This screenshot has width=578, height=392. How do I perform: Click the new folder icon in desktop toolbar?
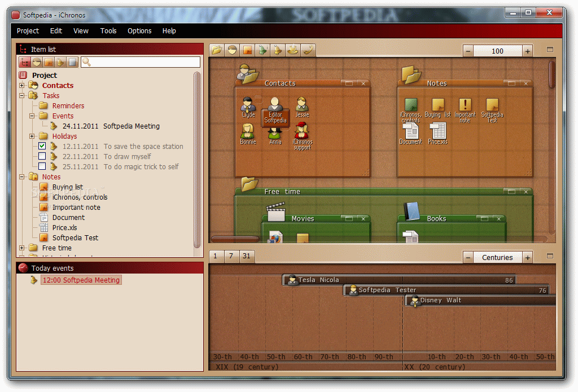pyautogui.click(x=217, y=50)
